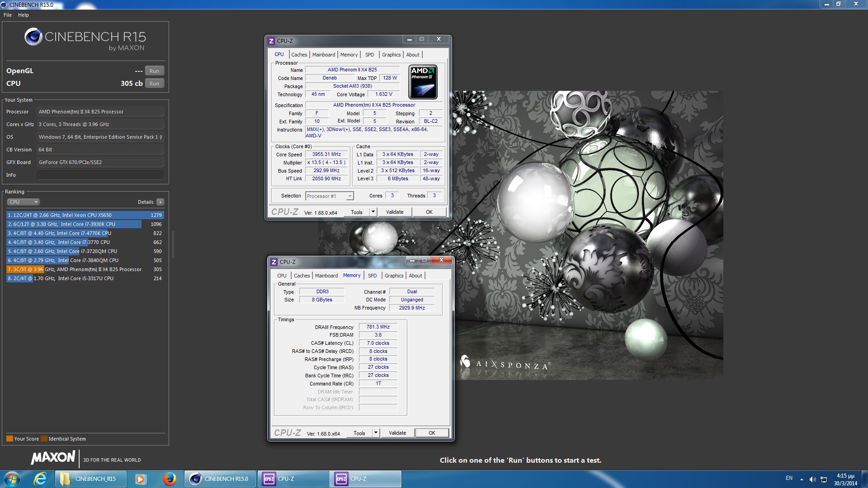868x488 pixels.
Task: Toggle the ranking Details arrow button
Action: point(160,202)
